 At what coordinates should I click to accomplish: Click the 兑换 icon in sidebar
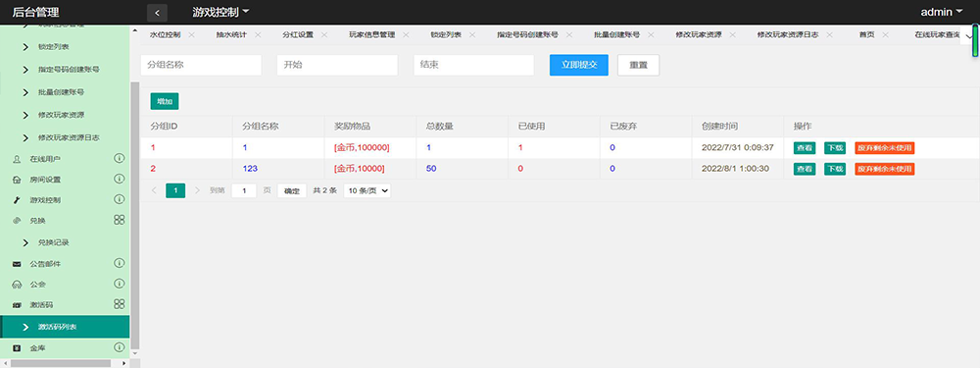(x=17, y=221)
